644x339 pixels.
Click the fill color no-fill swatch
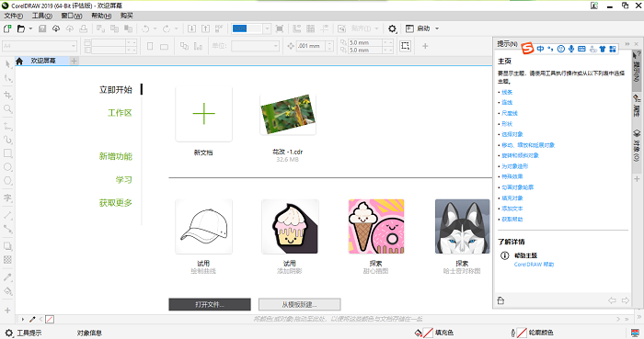click(428, 333)
